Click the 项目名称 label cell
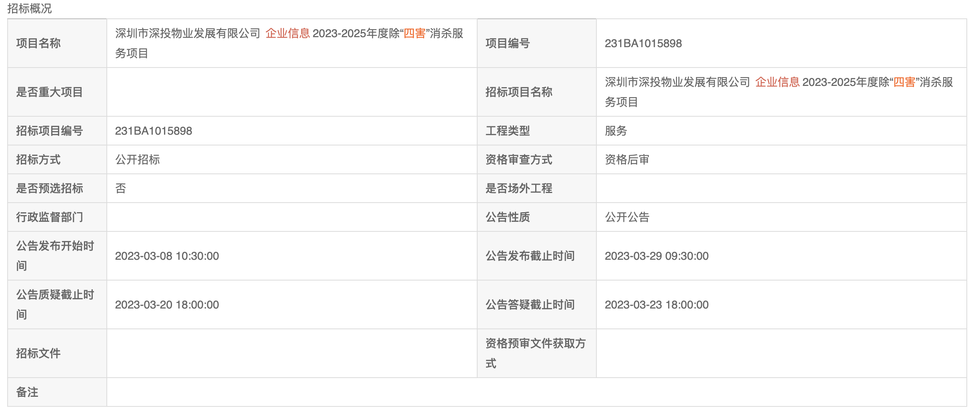The image size is (980, 414). pos(57,43)
